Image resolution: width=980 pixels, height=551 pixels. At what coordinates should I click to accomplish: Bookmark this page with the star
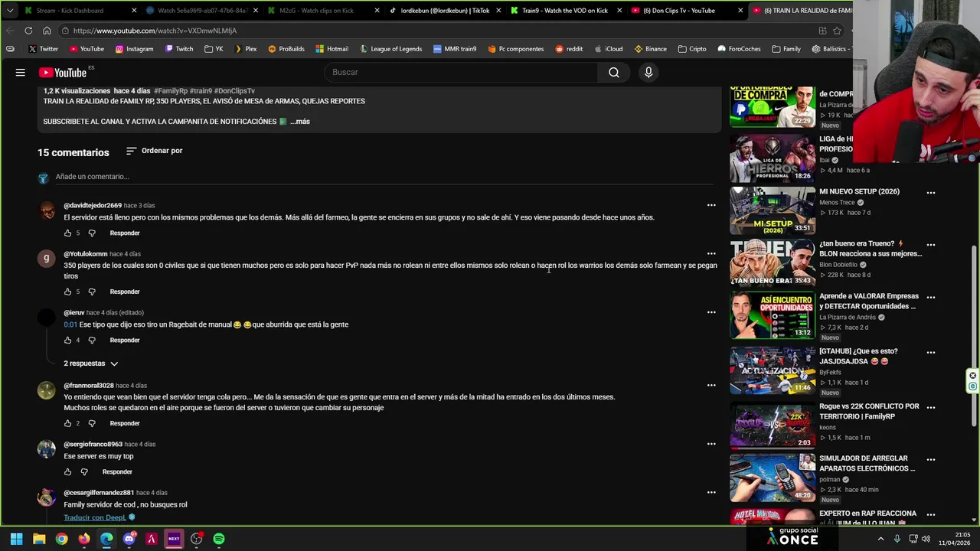[837, 31]
